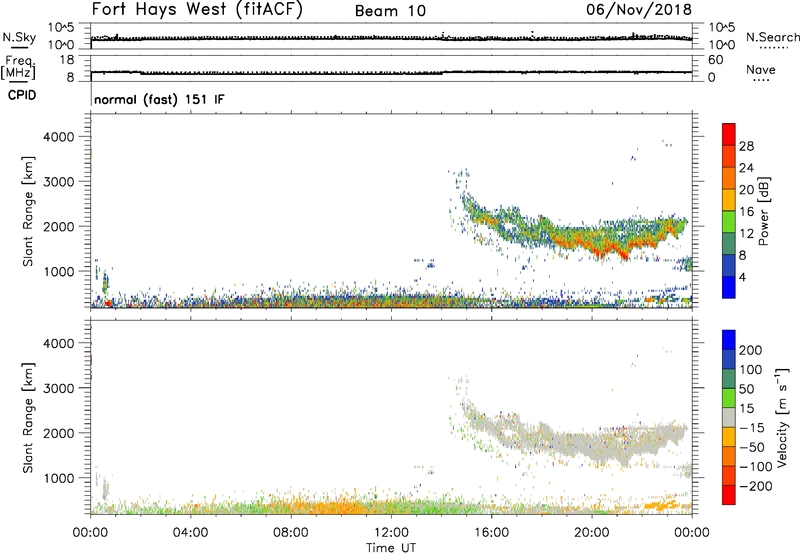Screen dimensions: 800x554
Task: Click the '200' velocity color bar value
Action: pos(751,350)
